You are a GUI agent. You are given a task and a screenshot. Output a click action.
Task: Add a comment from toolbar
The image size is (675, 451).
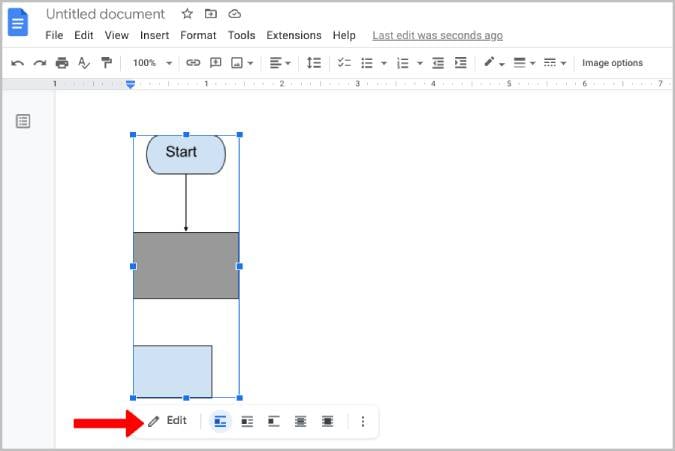tap(215, 63)
